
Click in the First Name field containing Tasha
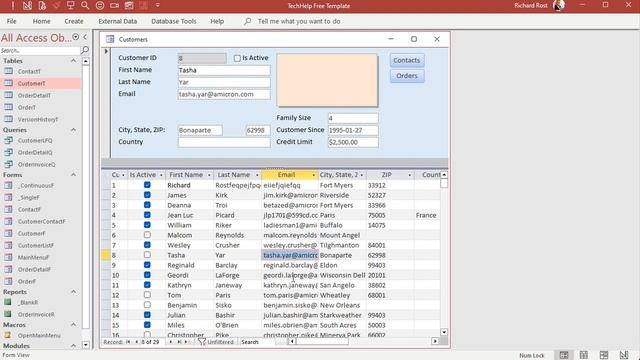[224, 70]
